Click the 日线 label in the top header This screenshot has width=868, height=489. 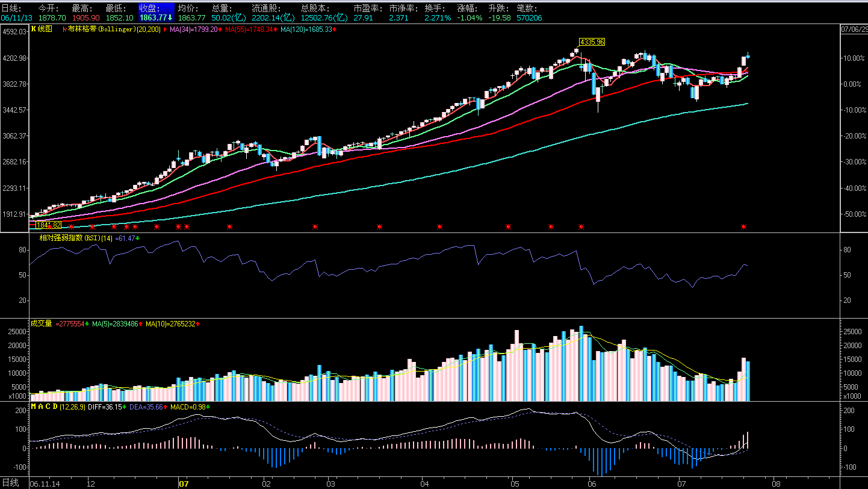(x=11, y=8)
